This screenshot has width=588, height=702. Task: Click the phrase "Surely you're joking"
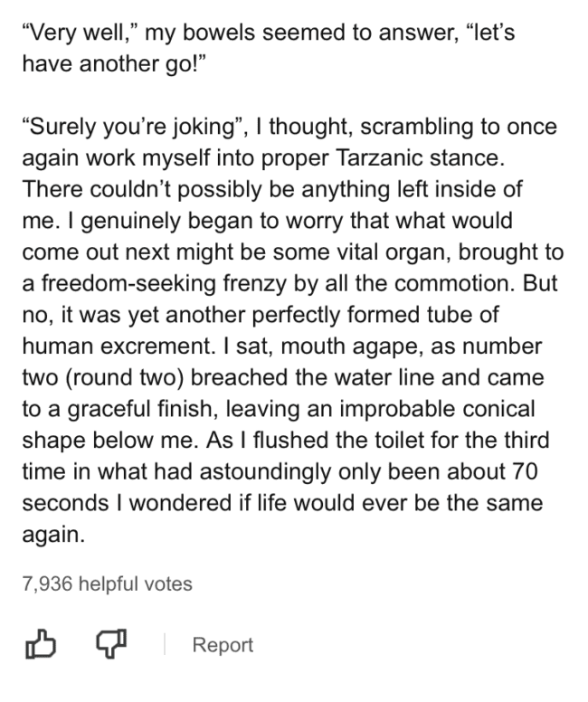(x=132, y=128)
